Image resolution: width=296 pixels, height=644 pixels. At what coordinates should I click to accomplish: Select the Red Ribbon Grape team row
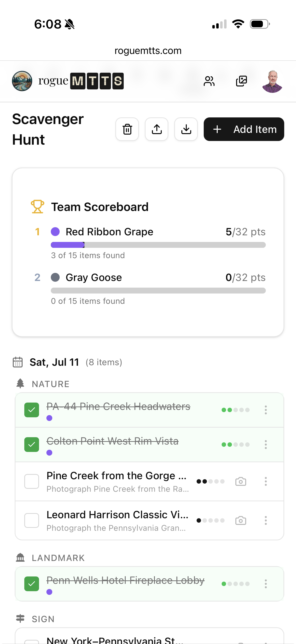[x=109, y=232]
